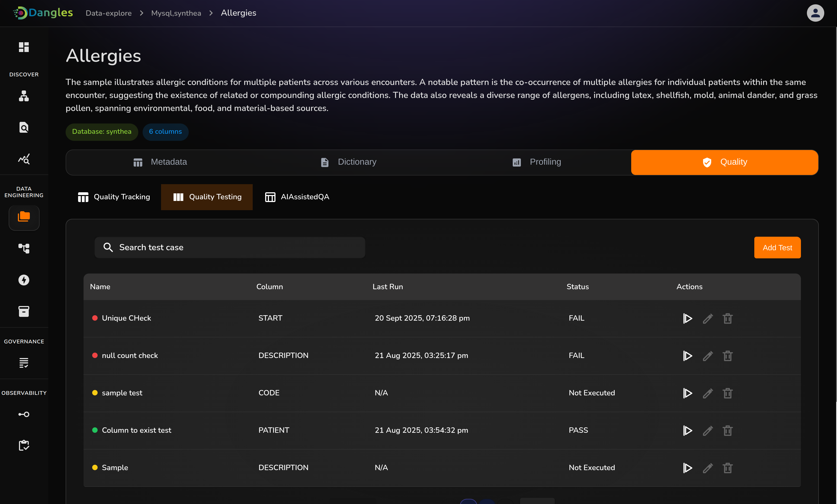Run the Unique CHeck test
Image resolution: width=837 pixels, height=504 pixels.
coord(688,318)
